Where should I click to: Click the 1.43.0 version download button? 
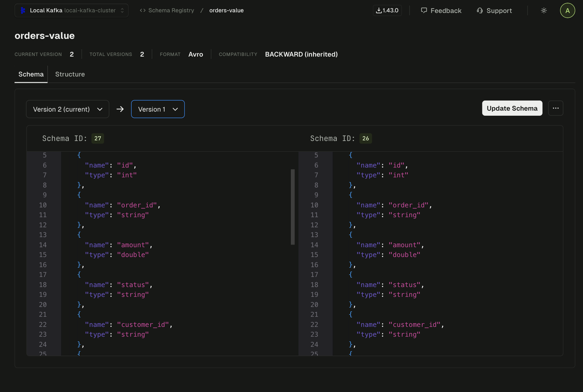387,10
